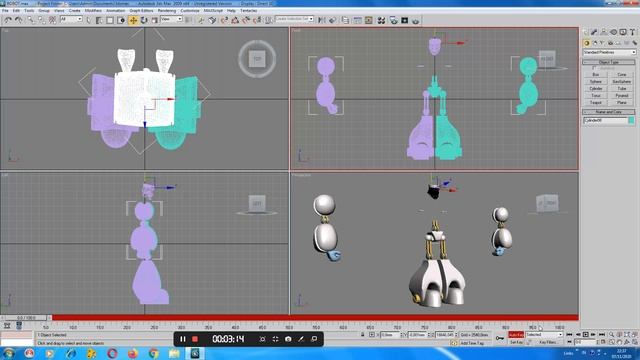
Task: Toggle the Angle Snap icon
Action: pos(235,20)
